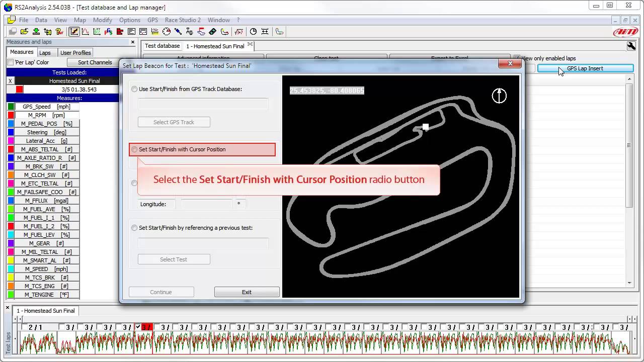This screenshot has width=644, height=362.
Task: Click the wrench settings icon at top right
Action: click(x=631, y=46)
